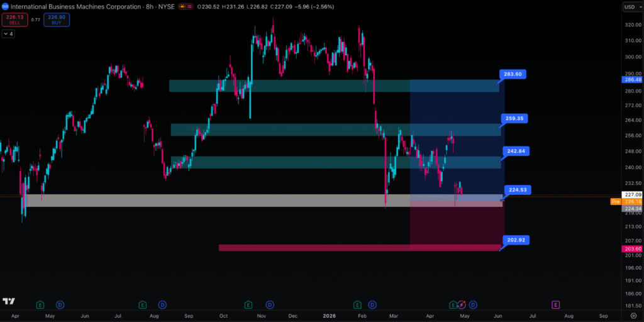Click the dividend D marker near May 2025
644x322 pixels.
[x=61, y=305]
